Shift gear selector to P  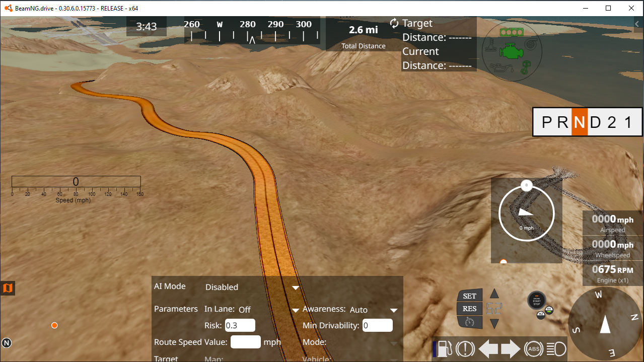click(x=547, y=122)
